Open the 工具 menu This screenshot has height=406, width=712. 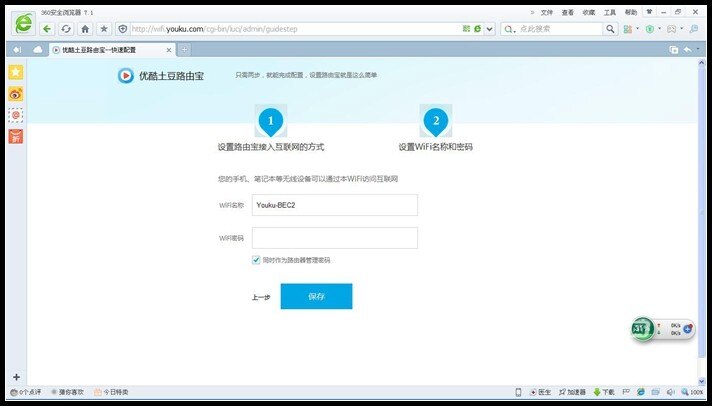[609, 12]
